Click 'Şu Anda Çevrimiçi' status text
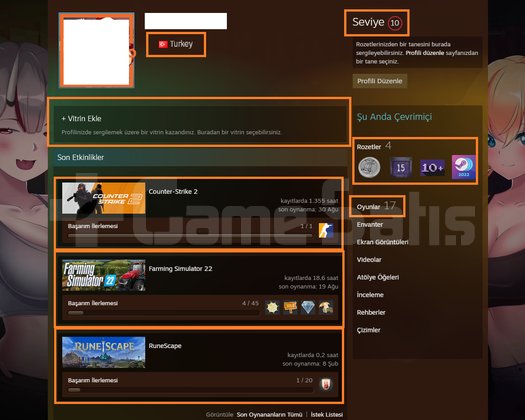525x420 pixels. click(394, 117)
